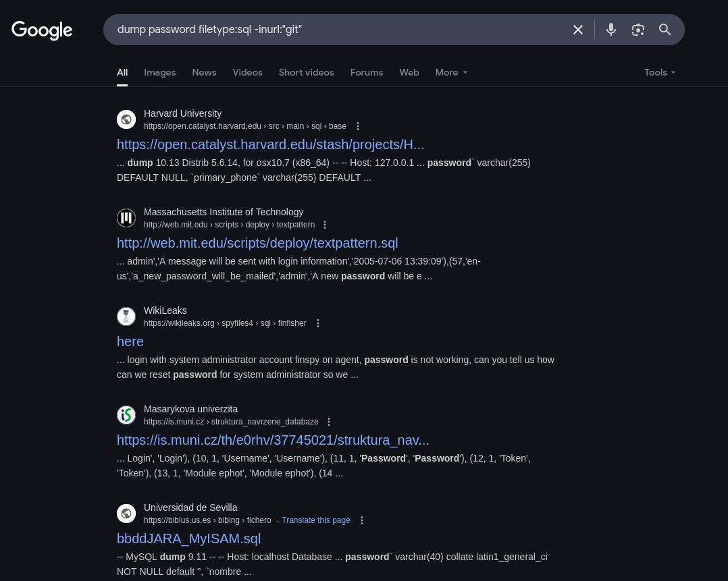The image size is (728, 581).
Task: Open options menu for Harvard University result
Action: click(x=358, y=126)
